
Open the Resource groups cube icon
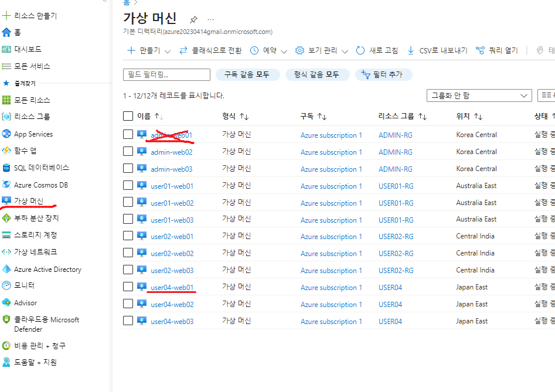(6, 117)
